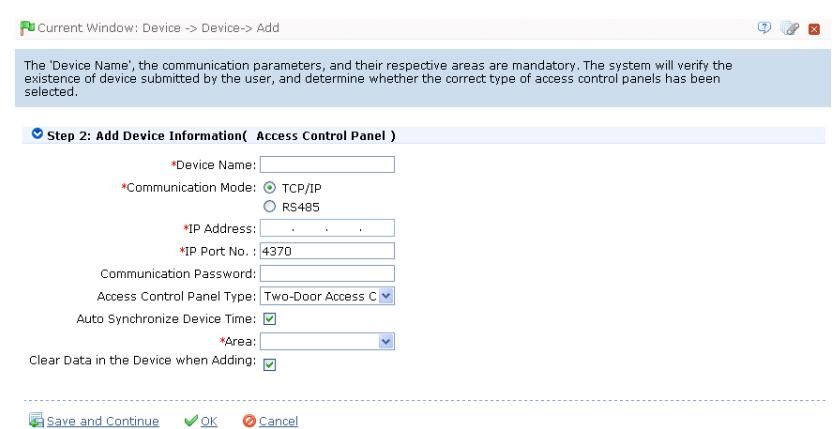Click into the IP Address field
This screenshot has height=429, width=837.
327,228
